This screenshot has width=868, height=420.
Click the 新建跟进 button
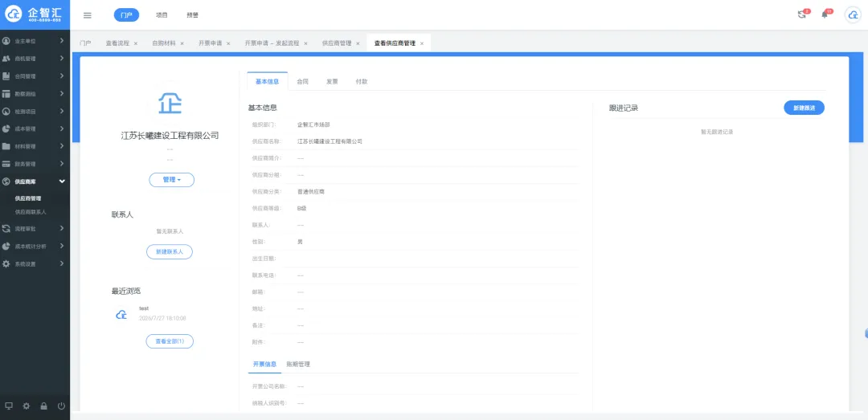tap(804, 108)
